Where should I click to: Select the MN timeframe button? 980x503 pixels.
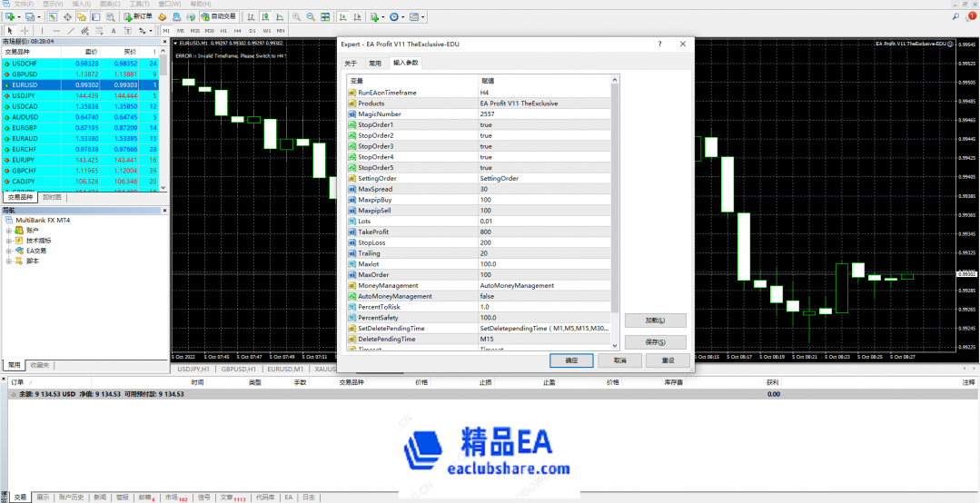point(282,31)
